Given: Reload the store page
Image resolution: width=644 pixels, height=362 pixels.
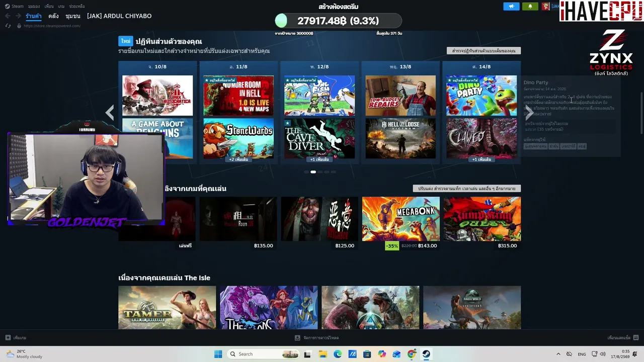Looking at the screenshot, I should 8,26.
